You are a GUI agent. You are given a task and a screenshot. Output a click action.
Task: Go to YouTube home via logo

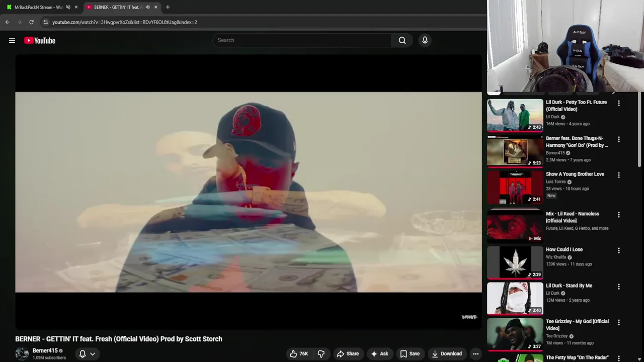point(40,40)
